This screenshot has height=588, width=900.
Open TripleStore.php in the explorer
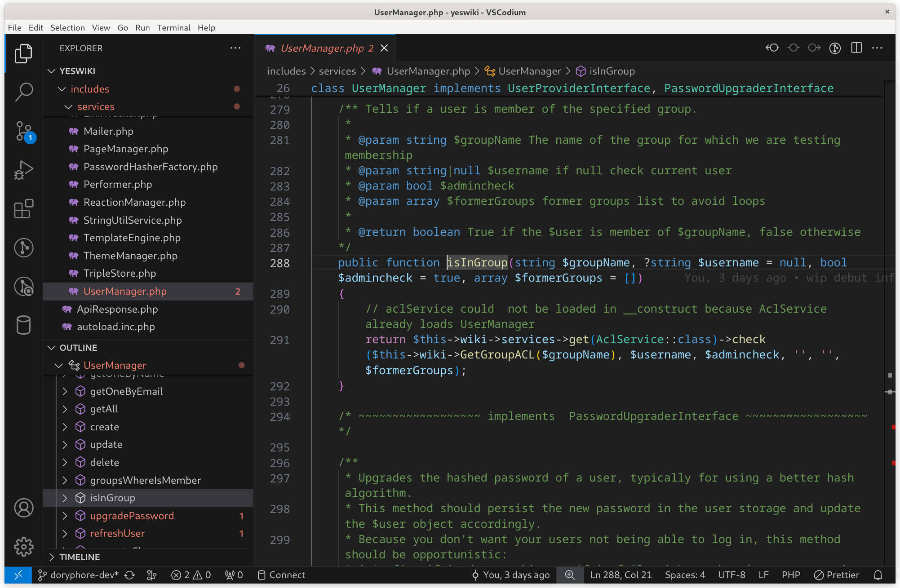click(x=120, y=273)
